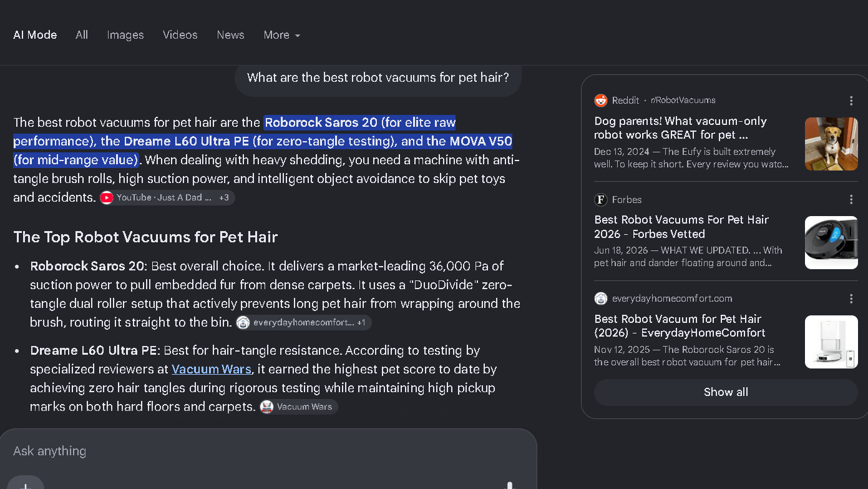Open options menu for everydayhomecomfort.com result
The height and width of the screenshot is (489, 868).
[x=851, y=299]
